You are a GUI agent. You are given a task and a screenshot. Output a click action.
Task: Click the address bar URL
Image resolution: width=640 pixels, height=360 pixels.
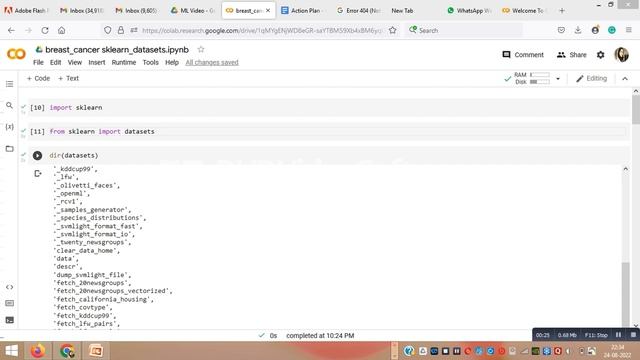point(261,30)
